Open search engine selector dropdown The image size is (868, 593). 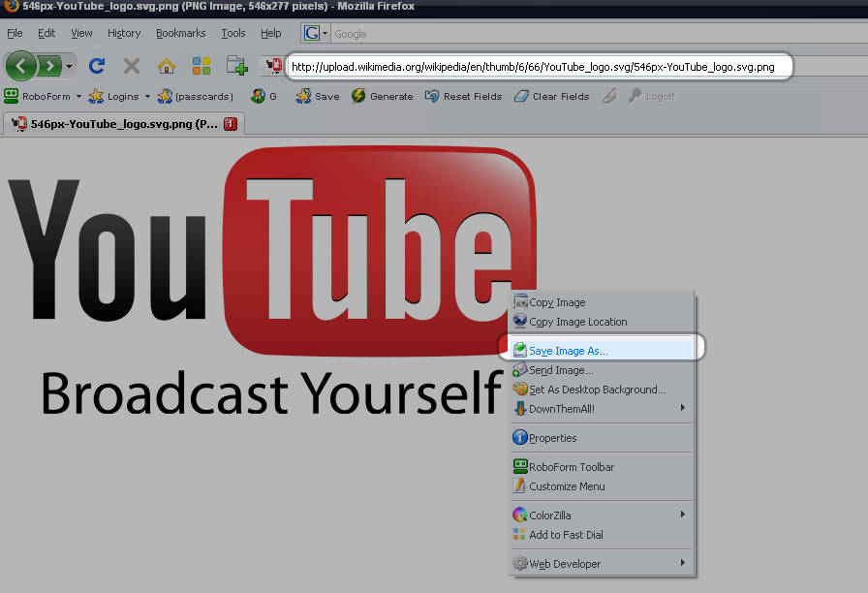(x=325, y=33)
